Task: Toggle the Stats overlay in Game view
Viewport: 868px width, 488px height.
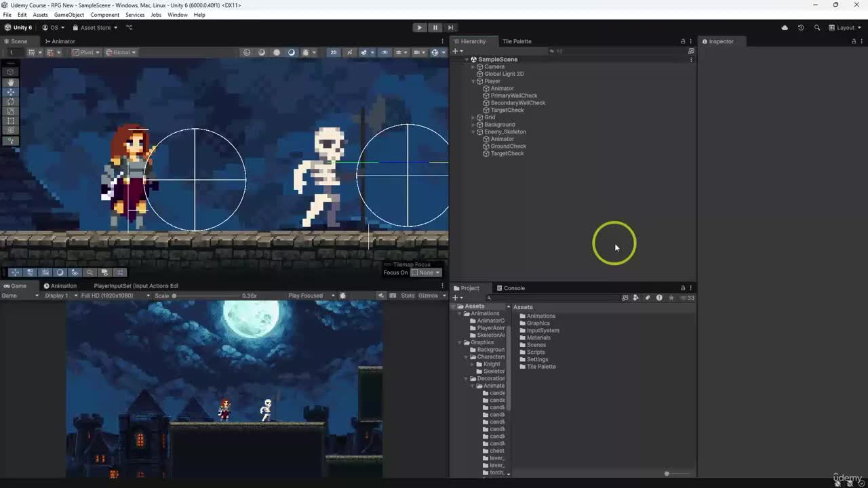Action: [408, 296]
